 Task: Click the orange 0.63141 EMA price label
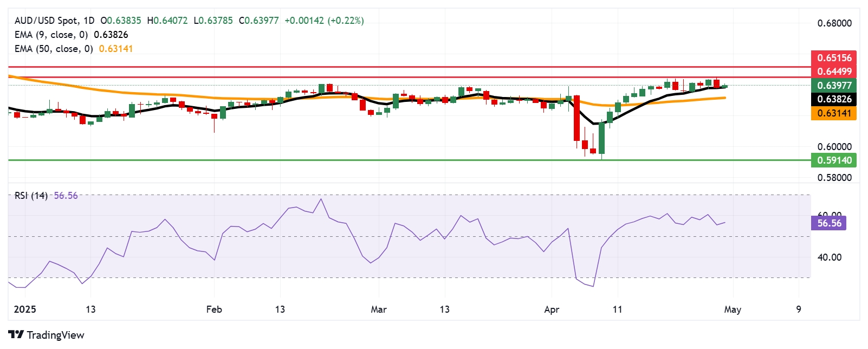click(834, 113)
